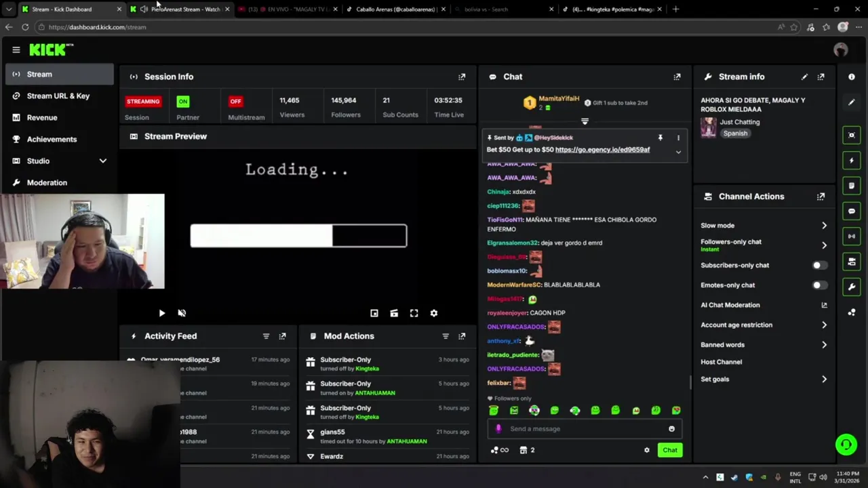Image resolution: width=868 pixels, height=488 pixels.
Task: Open the go.egency.io pinned link
Action: (602, 150)
